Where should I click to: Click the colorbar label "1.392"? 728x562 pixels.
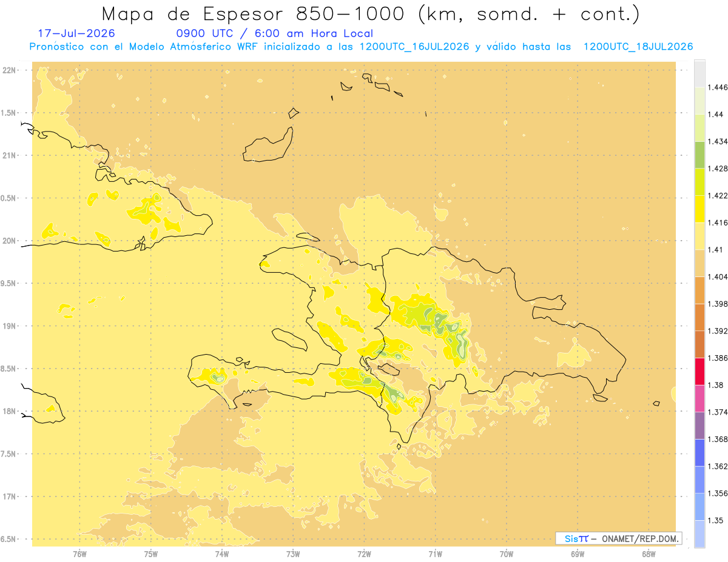(718, 331)
